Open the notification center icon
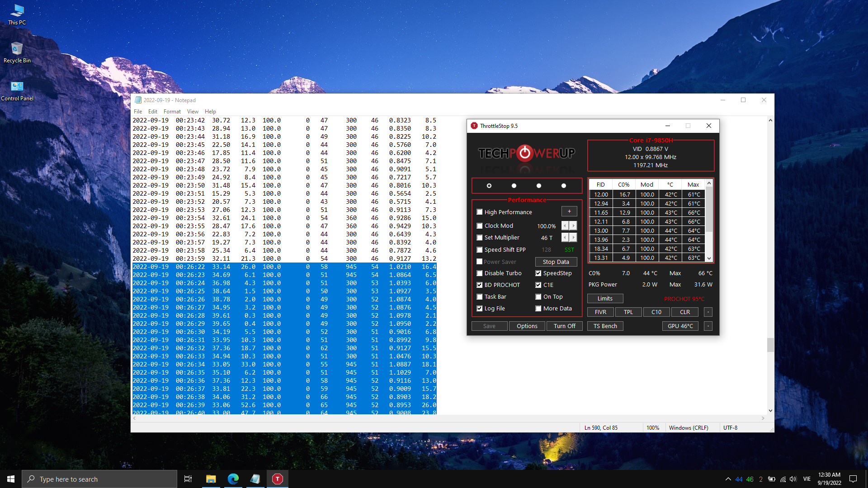 [x=853, y=479]
